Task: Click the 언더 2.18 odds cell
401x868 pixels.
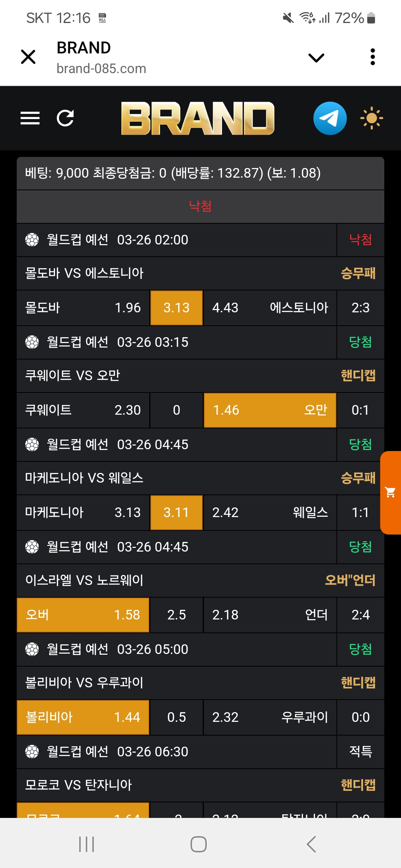Action: point(270,615)
